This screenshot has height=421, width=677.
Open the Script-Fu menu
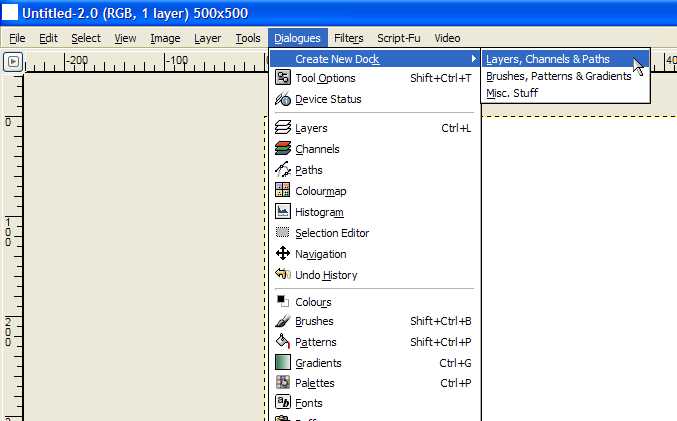[399, 38]
